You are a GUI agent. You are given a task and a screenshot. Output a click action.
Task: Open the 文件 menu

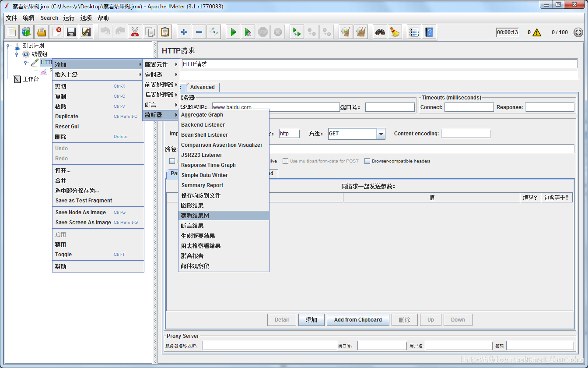[x=12, y=18]
